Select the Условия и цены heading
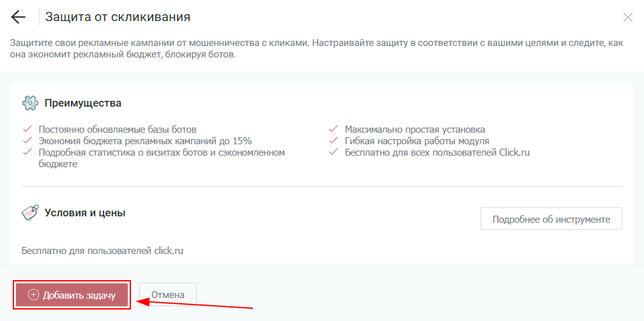This screenshot has height=321, width=644. click(85, 213)
